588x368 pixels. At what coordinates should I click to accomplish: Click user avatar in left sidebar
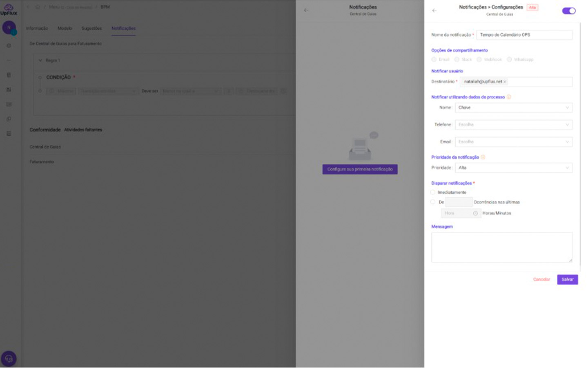tap(9, 28)
